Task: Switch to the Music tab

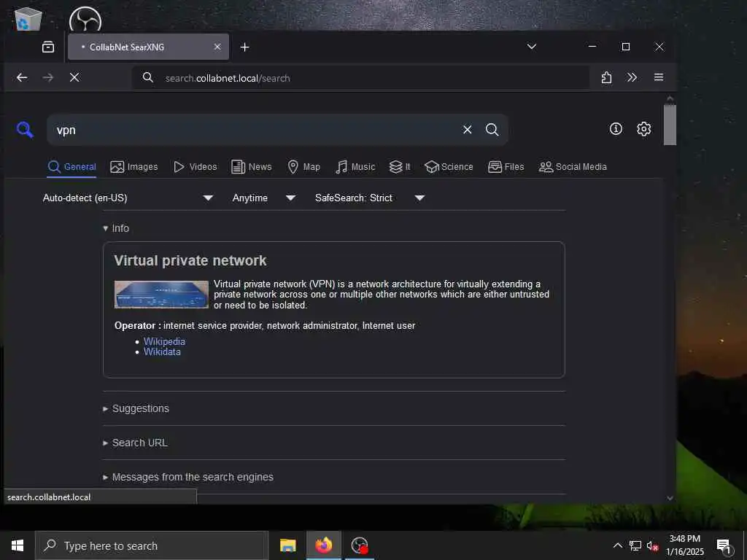Action: click(355, 167)
